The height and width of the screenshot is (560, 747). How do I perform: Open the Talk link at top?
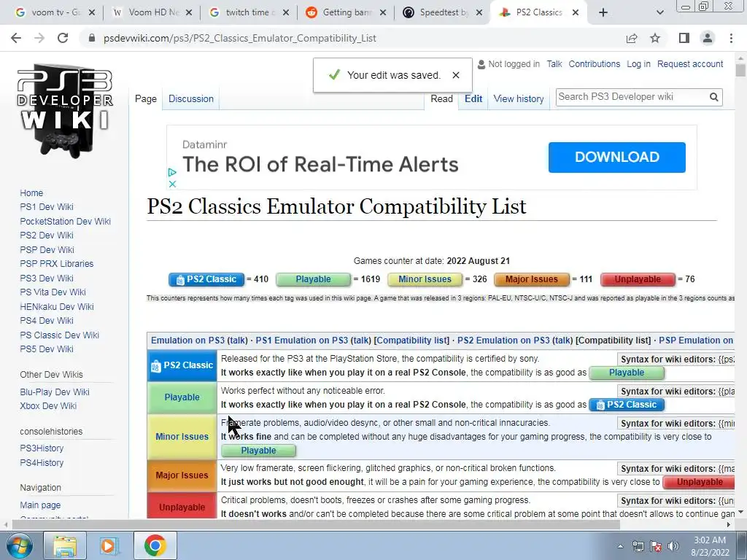[554, 64]
